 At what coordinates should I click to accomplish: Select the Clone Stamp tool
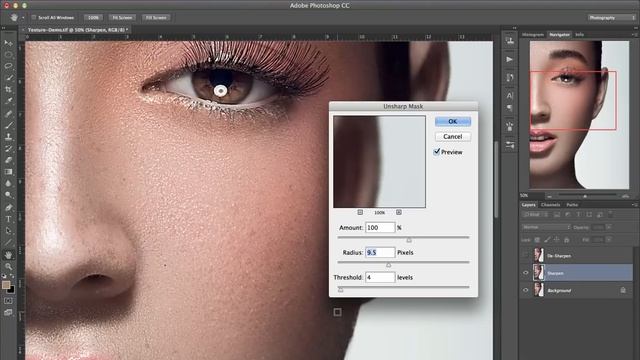coord(8,137)
